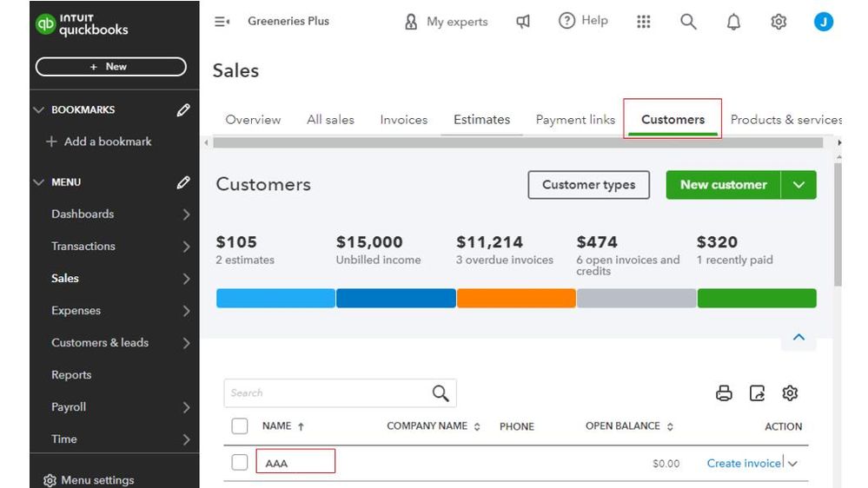Open the top-right settings gear
The width and height of the screenshot is (868, 488).
coord(779,23)
